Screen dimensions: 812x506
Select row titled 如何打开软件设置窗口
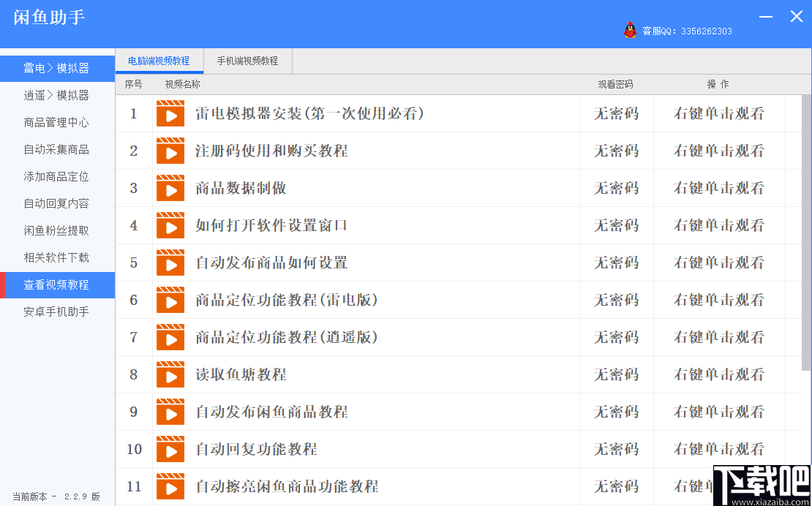(458, 225)
